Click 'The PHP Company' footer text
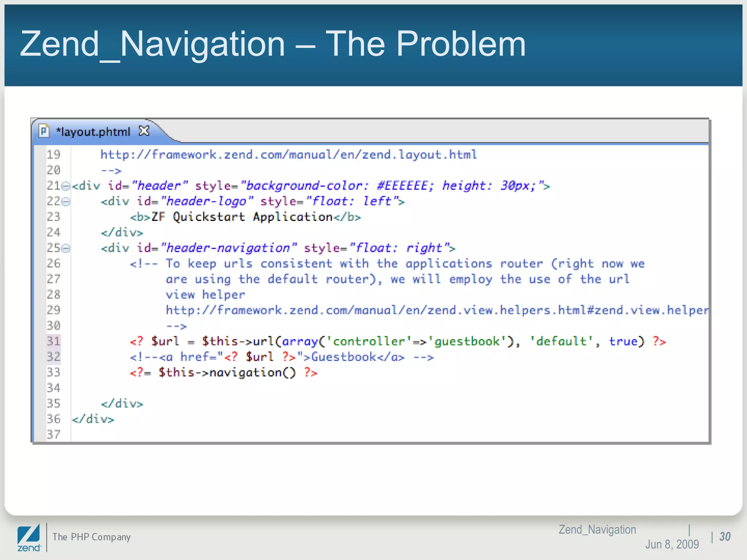 92,537
